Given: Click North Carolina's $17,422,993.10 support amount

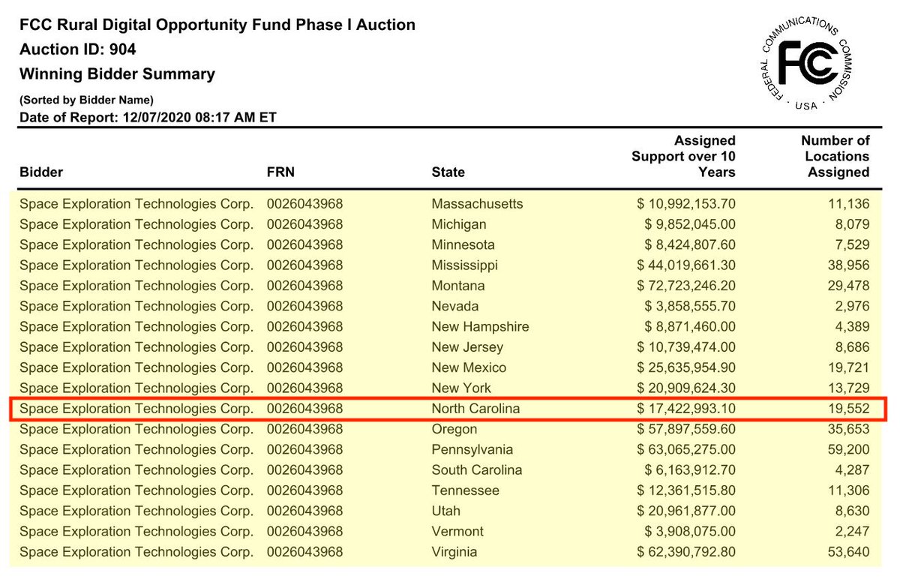Looking at the screenshot, I should tap(686, 409).
